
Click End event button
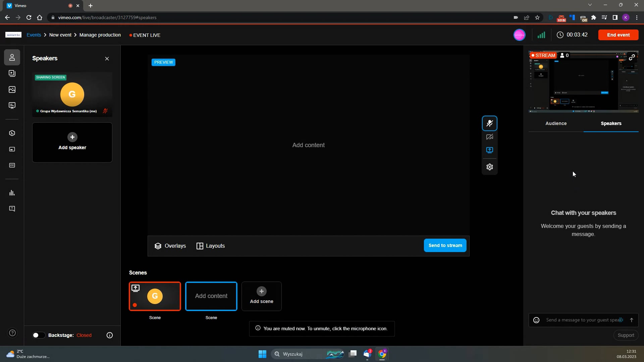(618, 35)
